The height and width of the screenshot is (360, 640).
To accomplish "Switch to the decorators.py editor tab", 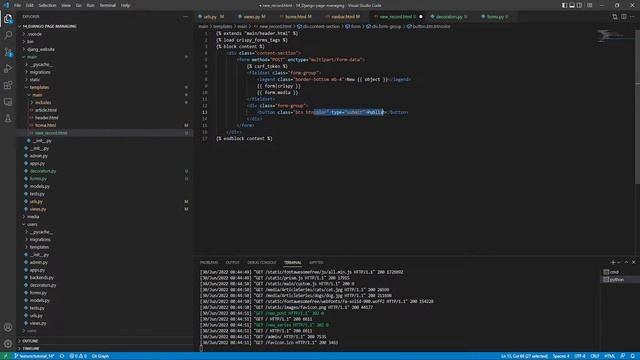I will point(449,17).
